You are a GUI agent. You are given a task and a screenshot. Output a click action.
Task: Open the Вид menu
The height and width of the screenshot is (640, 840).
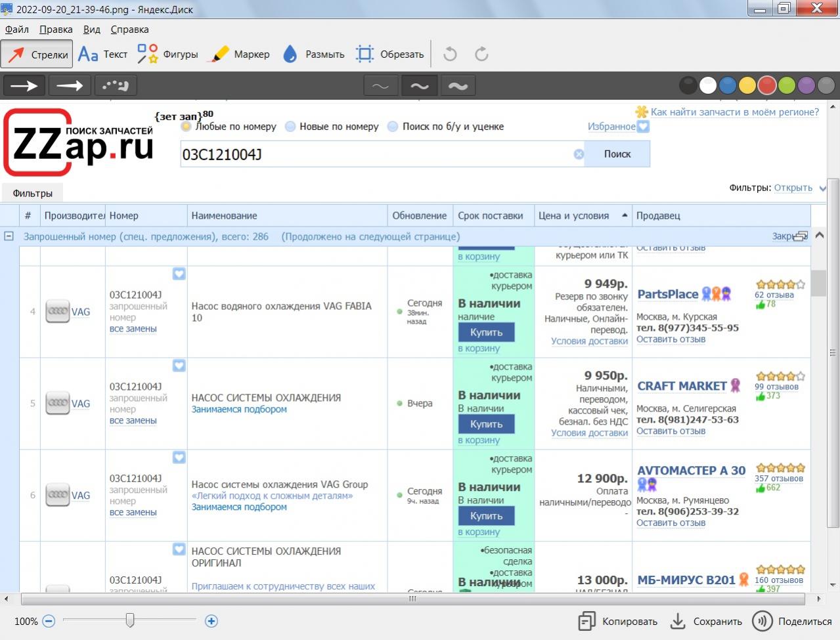pyautogui.click(x=92, y=30)
